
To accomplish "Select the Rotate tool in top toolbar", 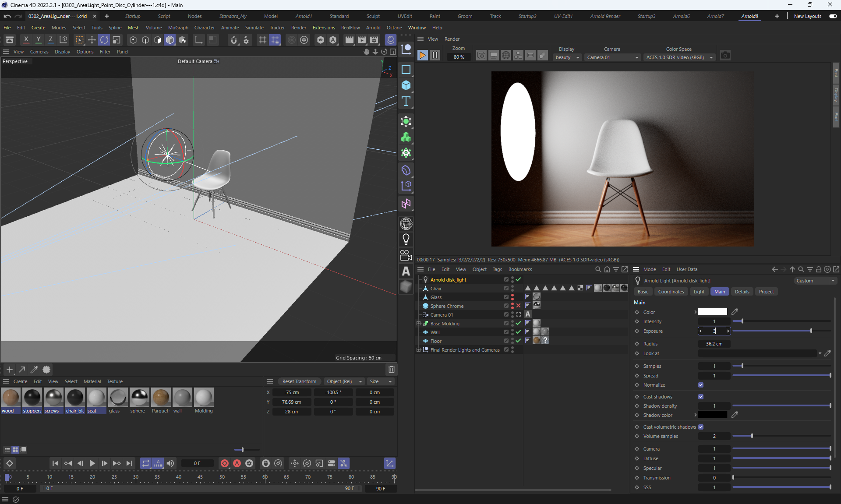I will (104, 40).
